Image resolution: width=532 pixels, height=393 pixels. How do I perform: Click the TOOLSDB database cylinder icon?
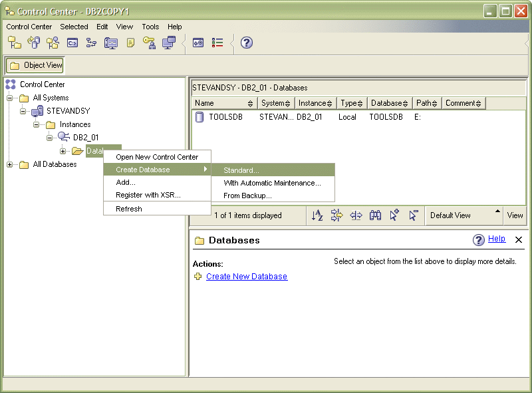coord(199,117)
